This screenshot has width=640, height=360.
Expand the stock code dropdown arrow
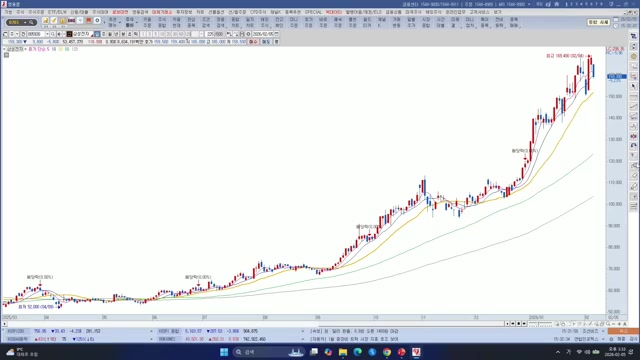pos(47,34)
